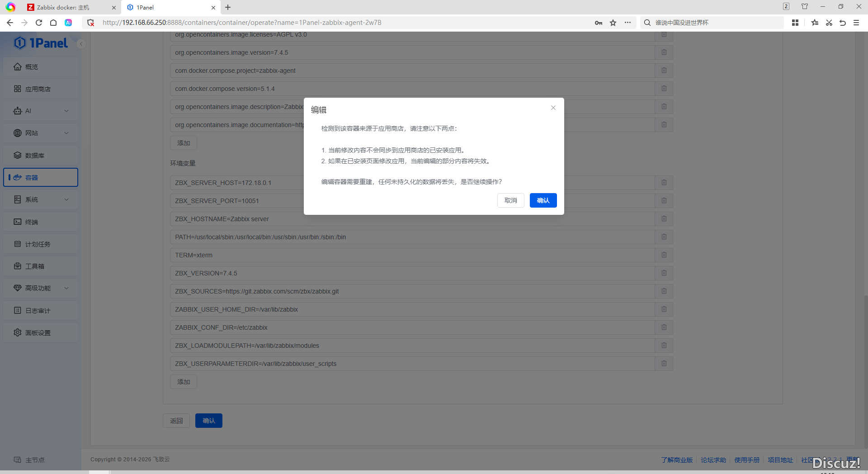Expand the AI sidebar menu chevron
Screen dimensions: 868x474
pyautogui.click(x=66, y=111)
